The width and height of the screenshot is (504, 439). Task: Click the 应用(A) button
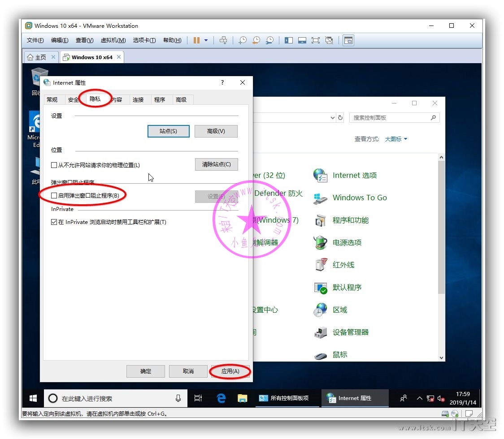230,371
